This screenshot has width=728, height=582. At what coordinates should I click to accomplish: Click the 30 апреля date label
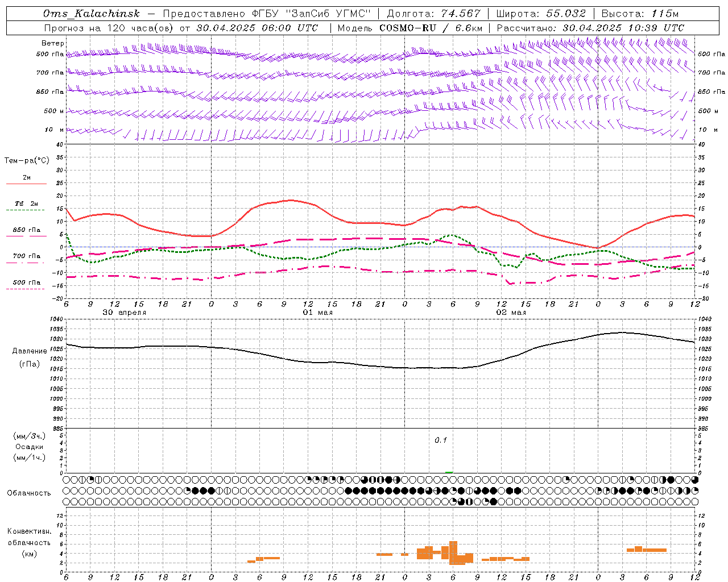coord(124,313)
